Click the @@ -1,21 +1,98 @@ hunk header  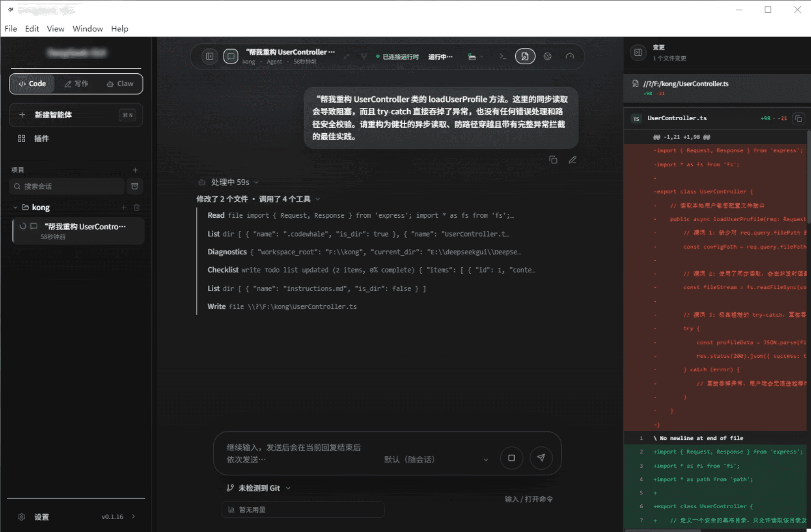tap(682, 137)
